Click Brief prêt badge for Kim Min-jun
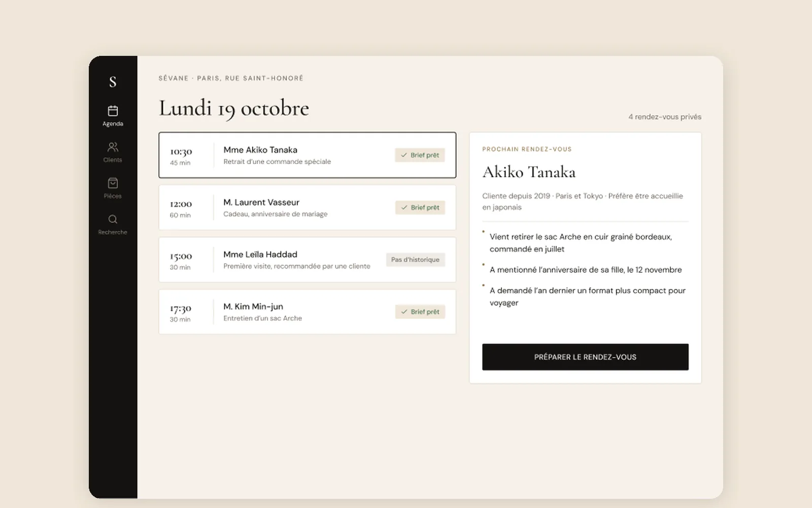The height and width of the screenshot is (508, 812). point(420,312)
